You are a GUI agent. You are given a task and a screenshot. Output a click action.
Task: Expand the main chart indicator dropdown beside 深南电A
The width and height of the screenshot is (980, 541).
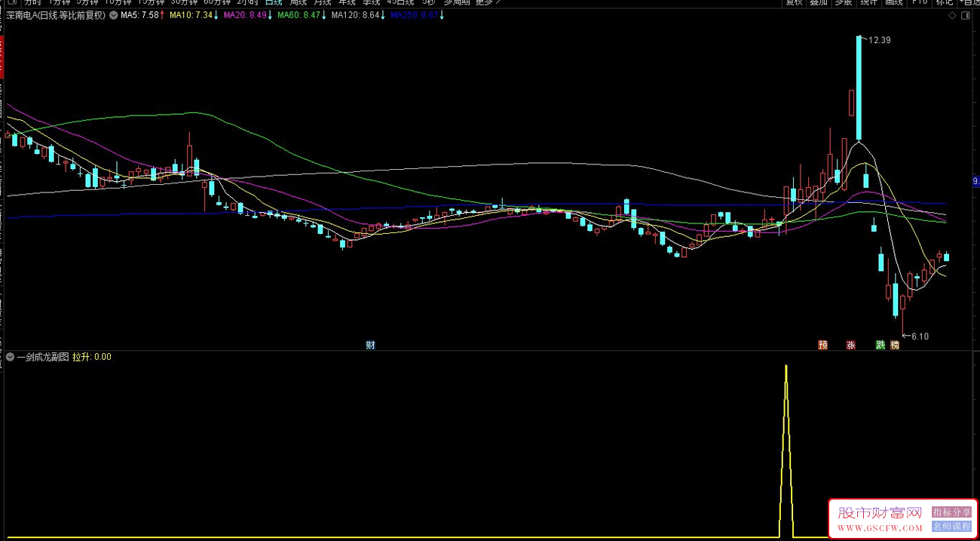point(113,15)
